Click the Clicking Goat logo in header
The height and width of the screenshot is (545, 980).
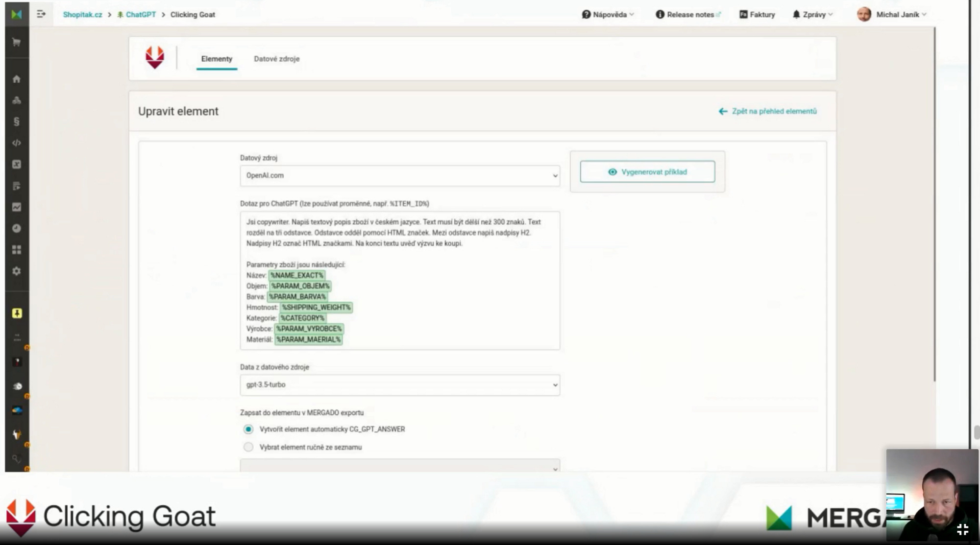(x=155, y=58)
